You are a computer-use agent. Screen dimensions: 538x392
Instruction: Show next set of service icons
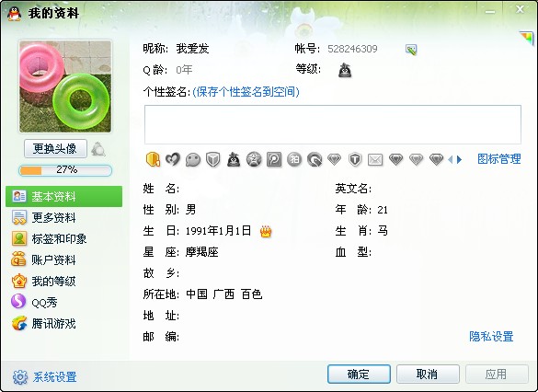click(x=460, y=159)
